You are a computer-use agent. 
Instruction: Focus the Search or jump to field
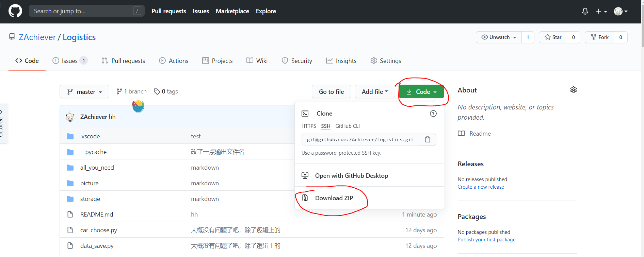point(87,11)
